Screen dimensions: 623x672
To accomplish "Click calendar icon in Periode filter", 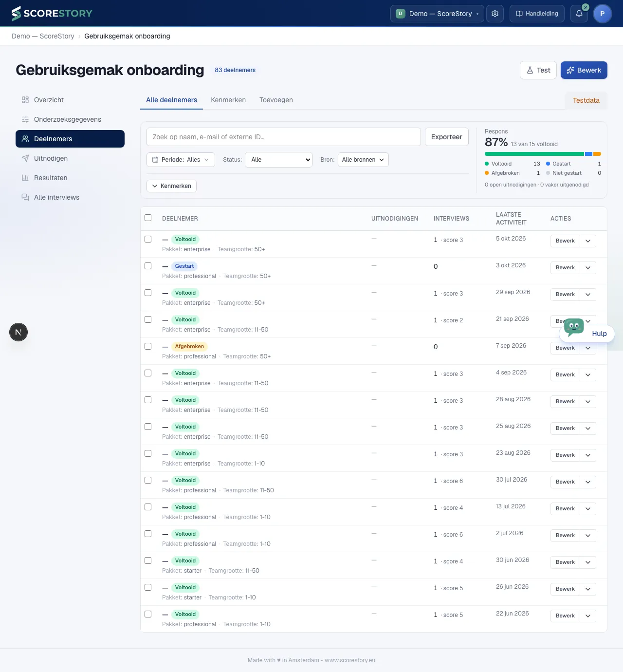I will (155, 160).
